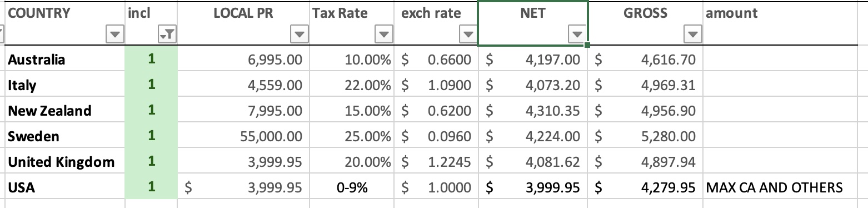Select the NET header cell
Viewport: 868px width, 208px height.
(x=533, y=23)
